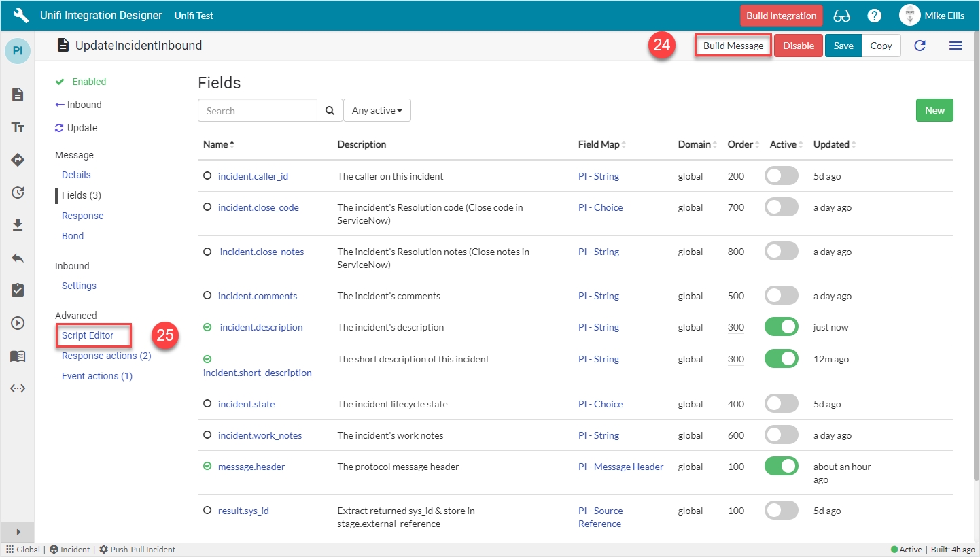Click into the Fields search box
980x557 pixels.
click(258, 110)
